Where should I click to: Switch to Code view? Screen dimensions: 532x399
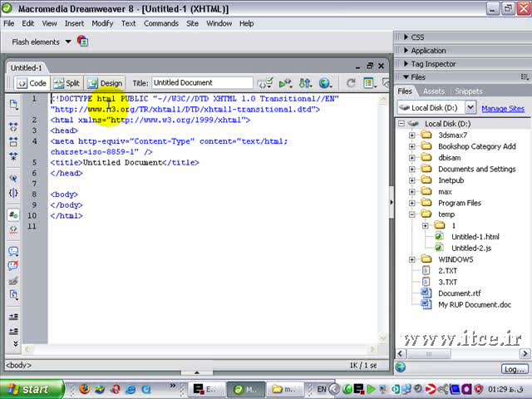click(x=32, y=83)
